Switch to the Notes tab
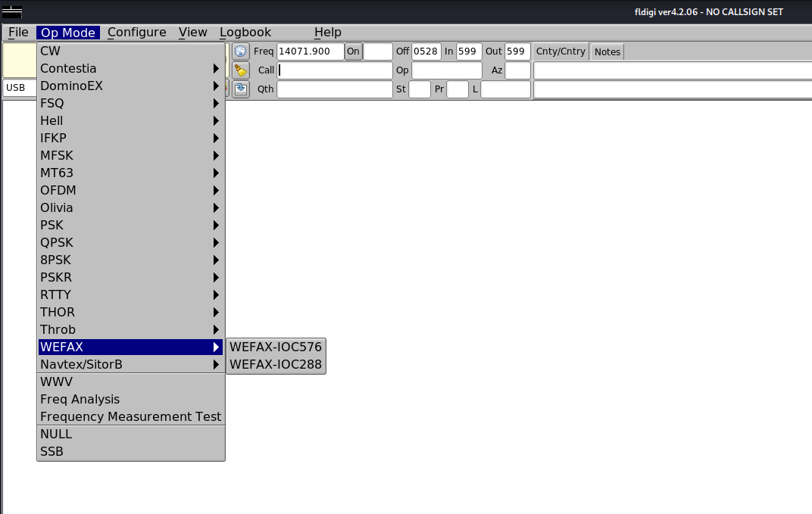 coord(607,51)
